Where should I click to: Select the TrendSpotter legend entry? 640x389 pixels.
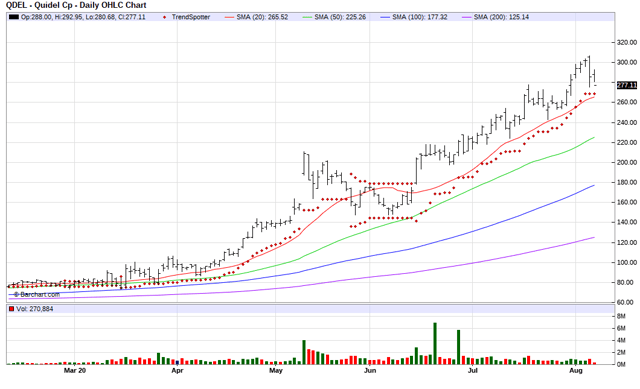click(x=187, y=17)
